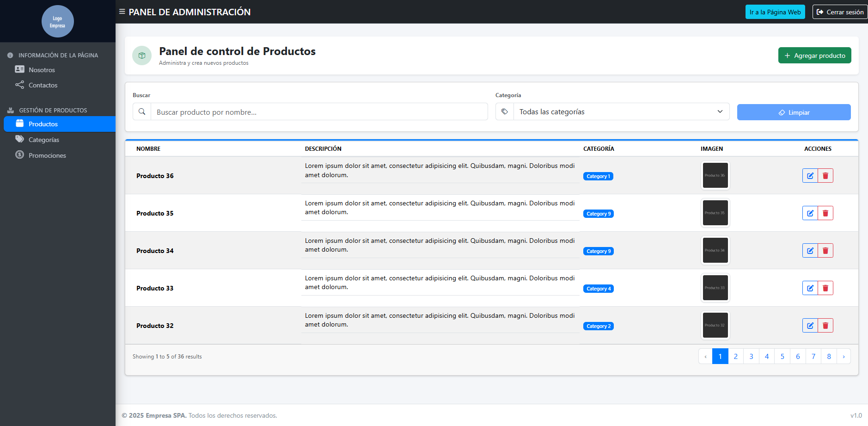Go to previous page with left chevron
The width and height of the screenshot is (868, 426).
pos(705,357)
